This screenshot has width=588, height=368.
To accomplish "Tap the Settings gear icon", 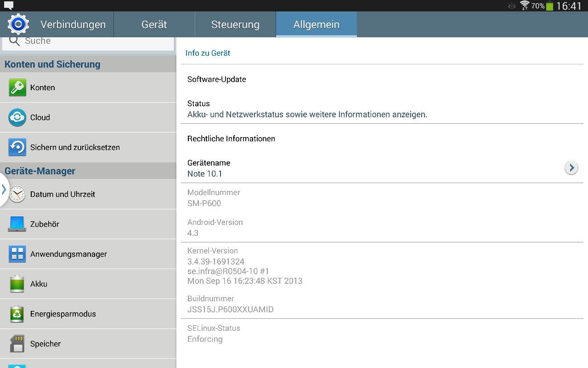I will pyautogui.click(x=18, y=24).
